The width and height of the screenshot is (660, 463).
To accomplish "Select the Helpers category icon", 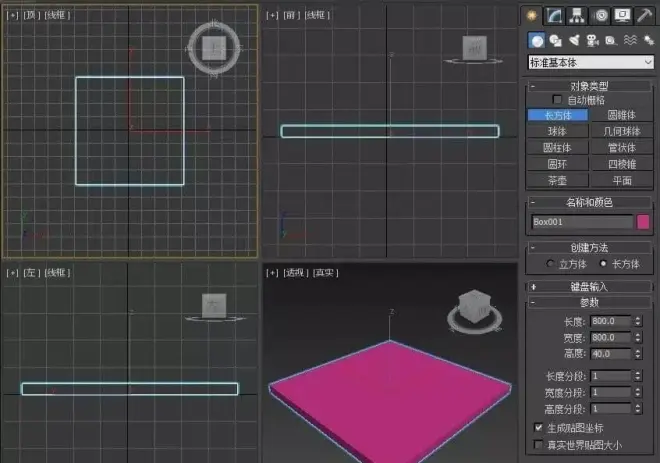I will [x=611, y=40].
